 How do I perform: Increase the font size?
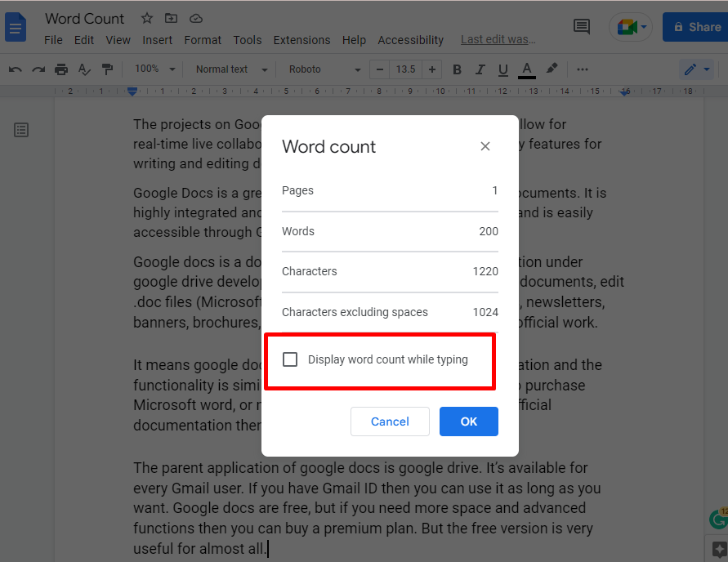coord(431,69)
